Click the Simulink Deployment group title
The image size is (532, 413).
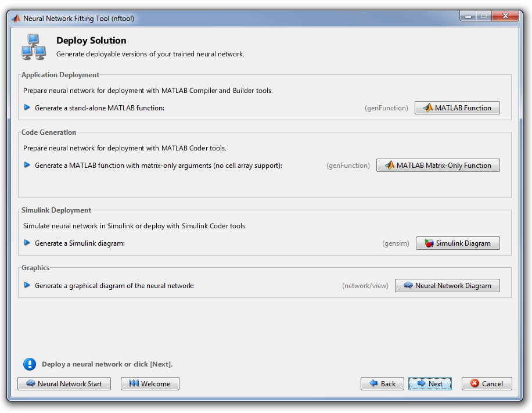pyautogui.click(x=56, y=210)
